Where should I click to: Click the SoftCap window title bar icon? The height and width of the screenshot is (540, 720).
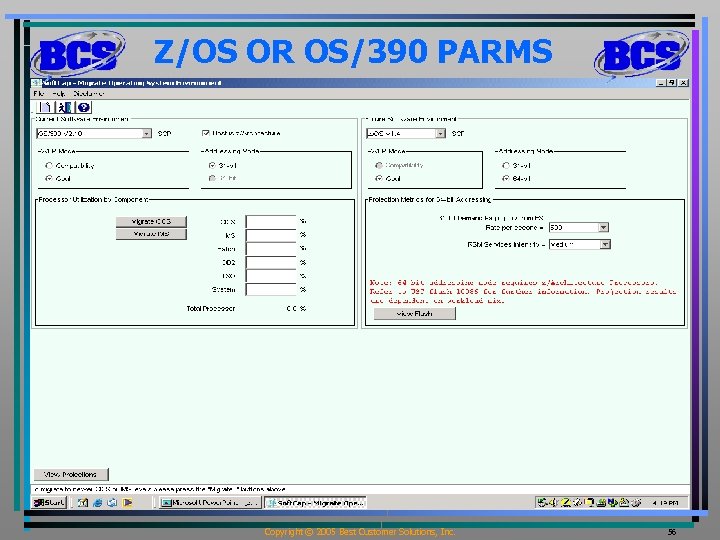tap(35, 83)
